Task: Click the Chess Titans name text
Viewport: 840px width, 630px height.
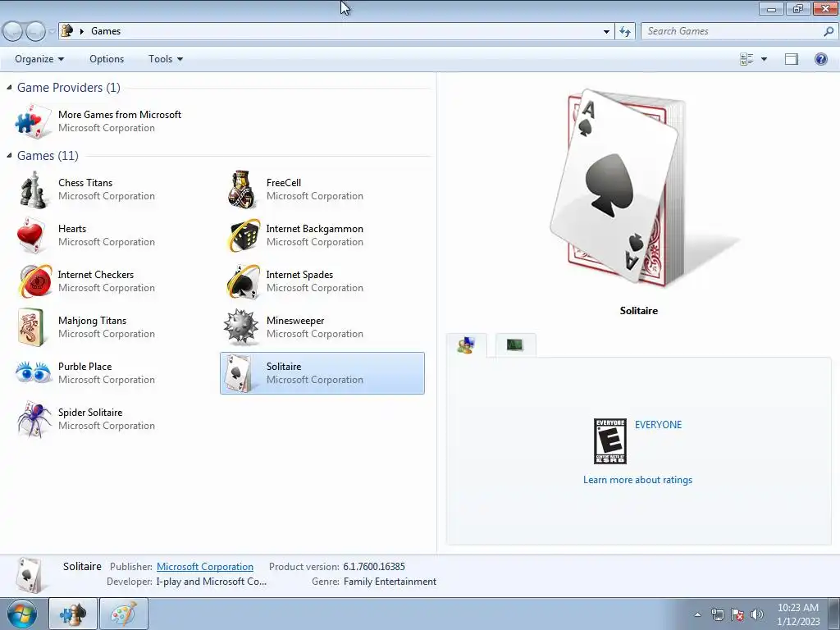Action: coord(85,183)
